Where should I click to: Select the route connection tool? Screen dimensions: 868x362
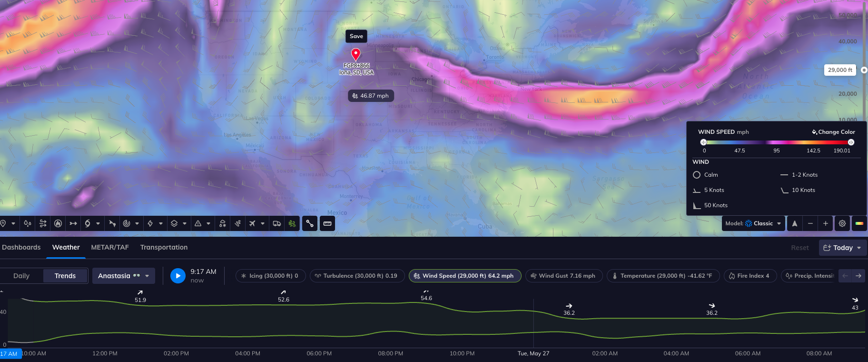click(x=310, y=223)
